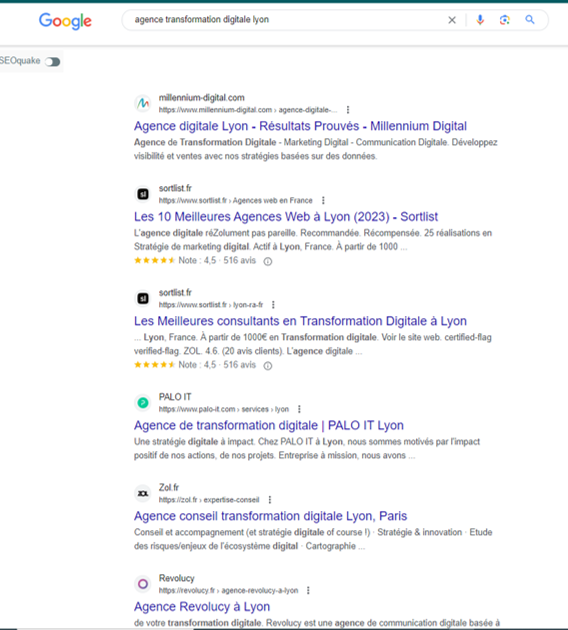Click the millennium-digital.com favicon
Viewport: 568px width, 630px height.
tap(143, 104)
